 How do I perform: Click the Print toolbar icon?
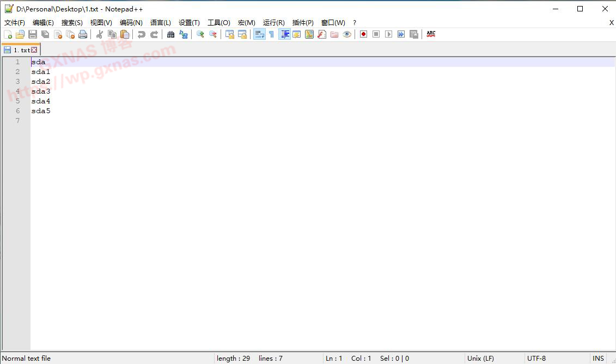tap(83, 34)
